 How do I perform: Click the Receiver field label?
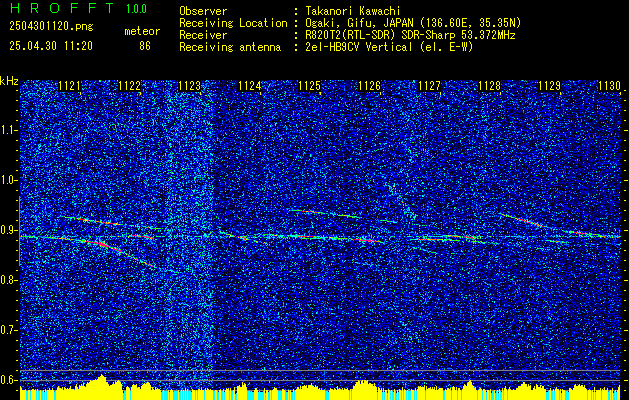click(x=203, y=35)
